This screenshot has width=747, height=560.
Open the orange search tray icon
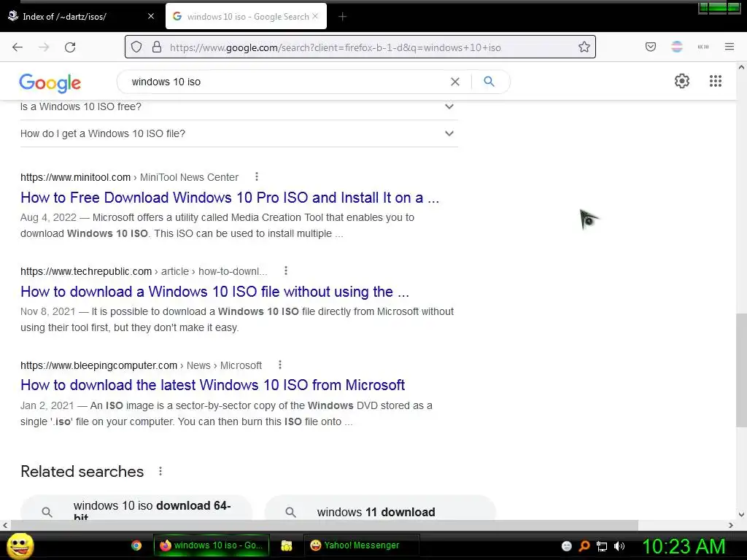pyautogui.click(x=584, y=546)
